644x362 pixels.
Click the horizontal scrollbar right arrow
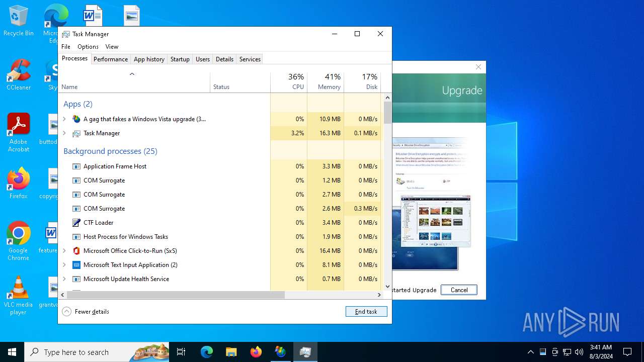point(379,295)
